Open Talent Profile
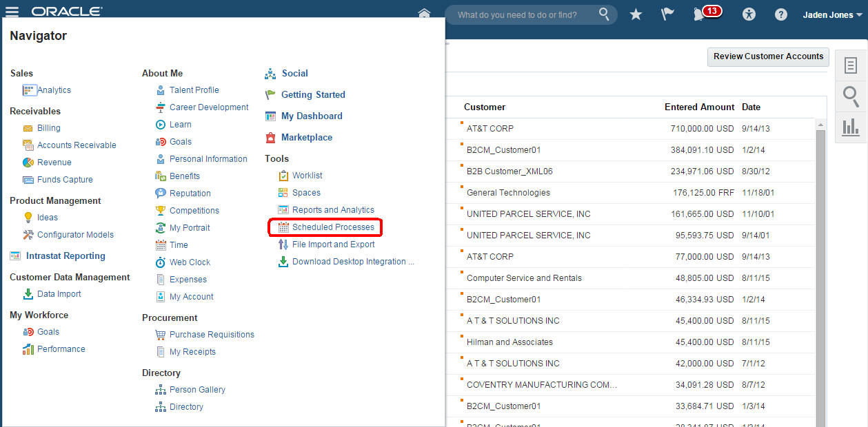The width and height of the screenshot is (868, 427). click(194, 90)
